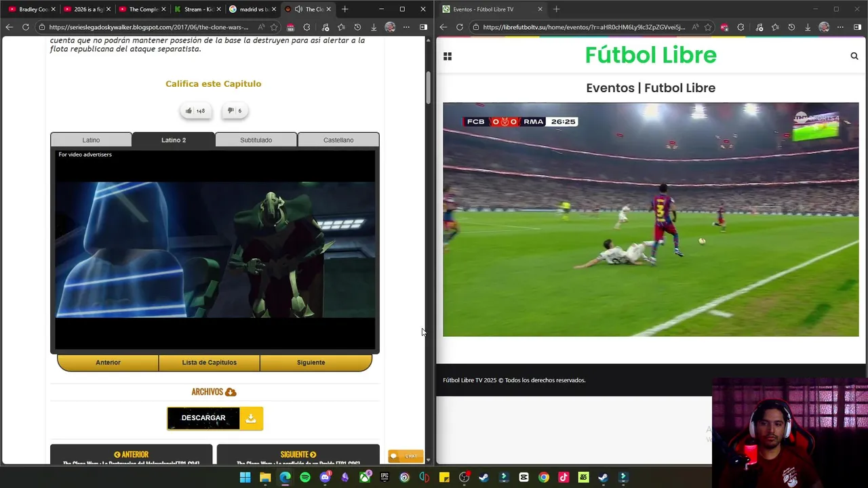The height and width of the screenshot is (488, 868).
Task: Click the DESCARGAR download button
Action: (215, 418)
